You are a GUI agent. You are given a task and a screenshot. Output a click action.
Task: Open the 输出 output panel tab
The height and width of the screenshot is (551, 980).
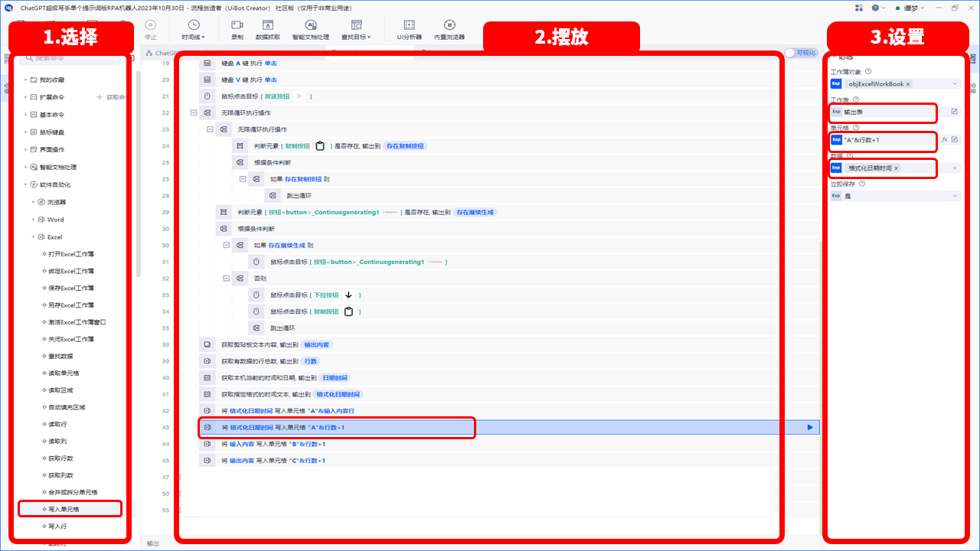[x=153, y=543]
